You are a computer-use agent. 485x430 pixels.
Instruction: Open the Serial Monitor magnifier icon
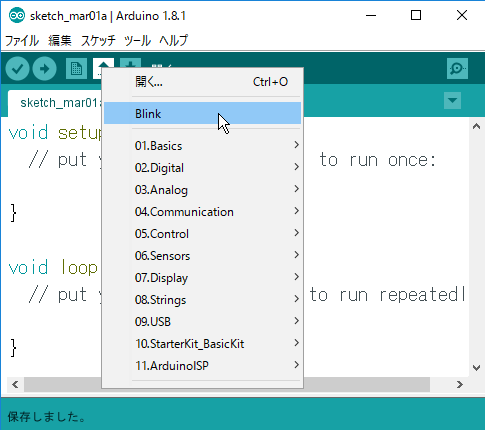coord(457,69)
